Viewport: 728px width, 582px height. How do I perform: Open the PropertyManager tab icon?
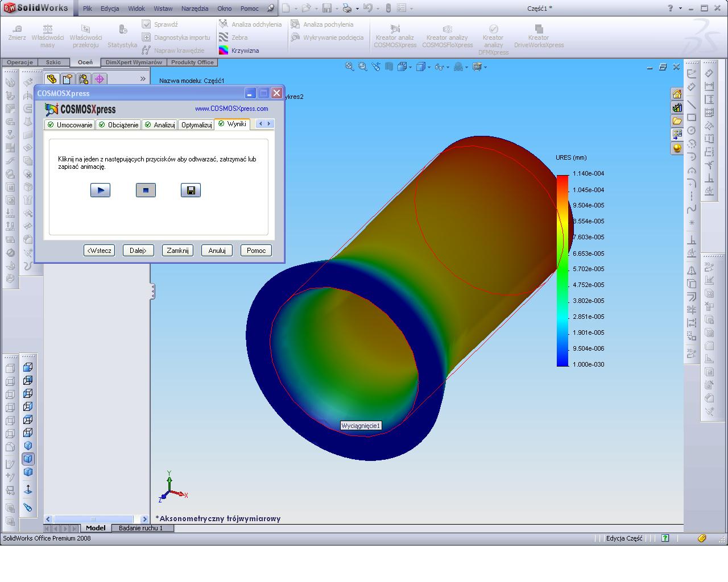click(x=68, y=78)
